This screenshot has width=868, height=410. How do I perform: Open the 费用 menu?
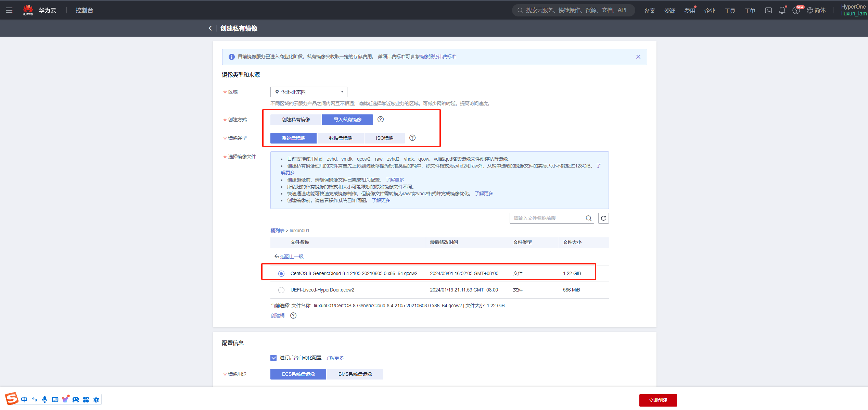pos(690,11)
